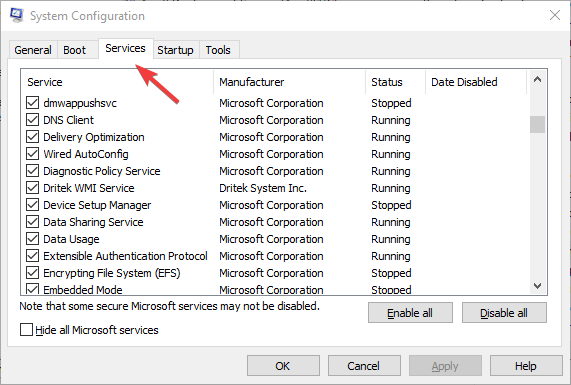Uncheck Dritek WMI Service
The height and width of the screenshot is (385, 571).
[x=32, y=188]
